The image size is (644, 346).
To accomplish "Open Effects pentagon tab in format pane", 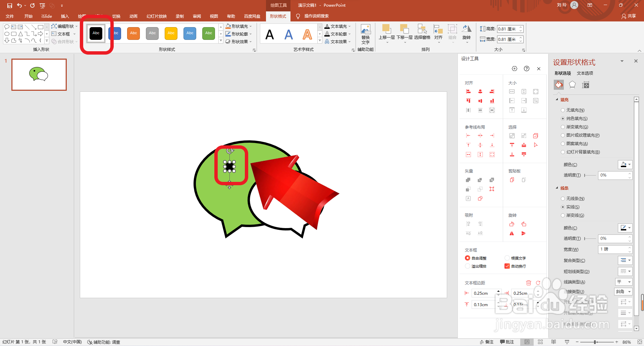I will click(572, 85).
